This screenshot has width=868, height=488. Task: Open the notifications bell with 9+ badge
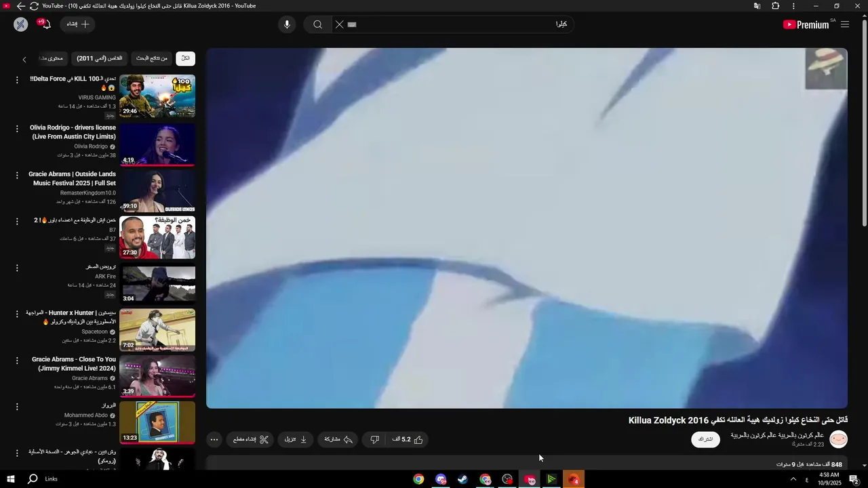(x=45, y=24)
